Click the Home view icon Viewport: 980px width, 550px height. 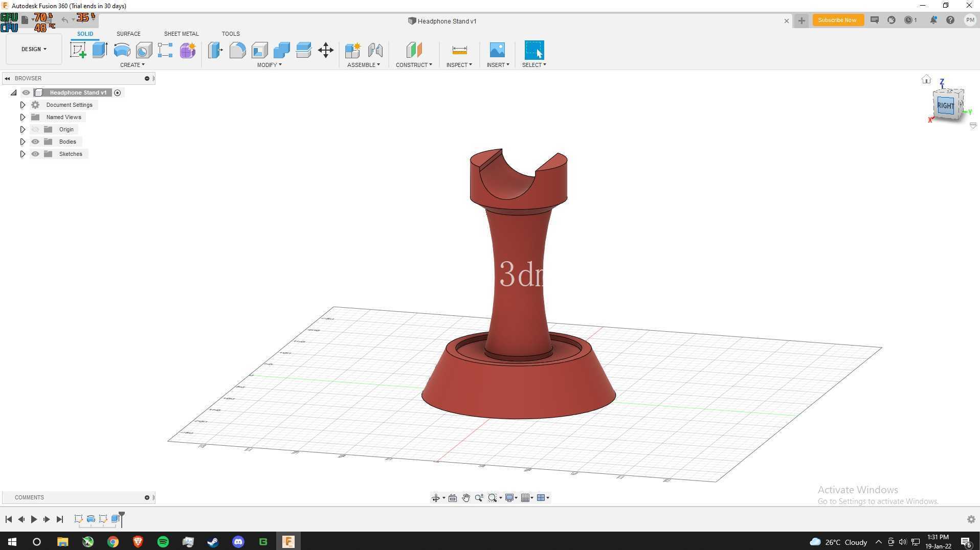(926, 79)
